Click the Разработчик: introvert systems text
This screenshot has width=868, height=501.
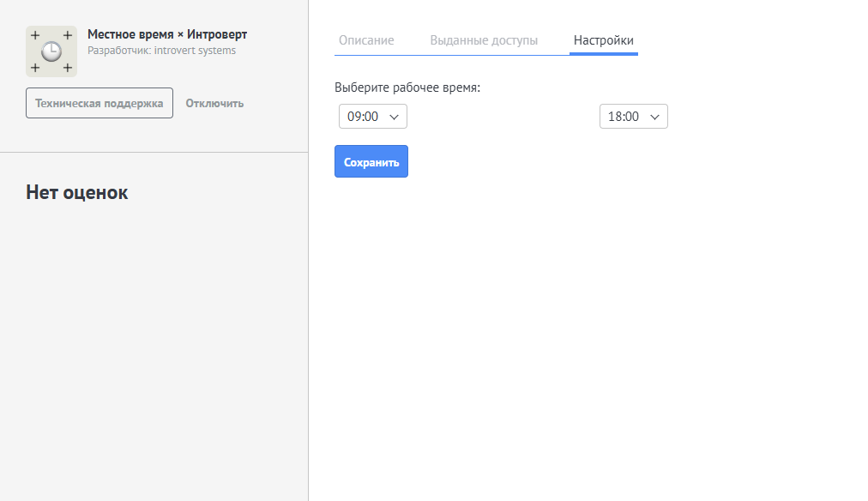pyautogui.click(x=161, y=51)
